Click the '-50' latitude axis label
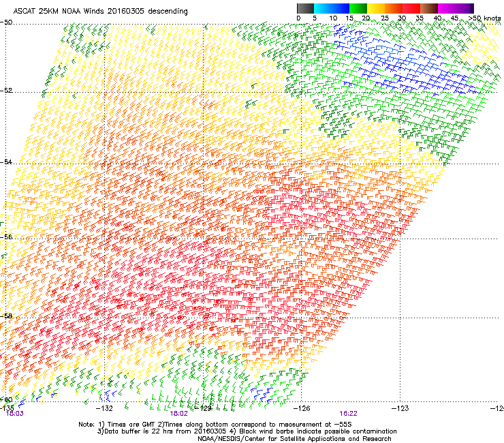 point(6,22)
